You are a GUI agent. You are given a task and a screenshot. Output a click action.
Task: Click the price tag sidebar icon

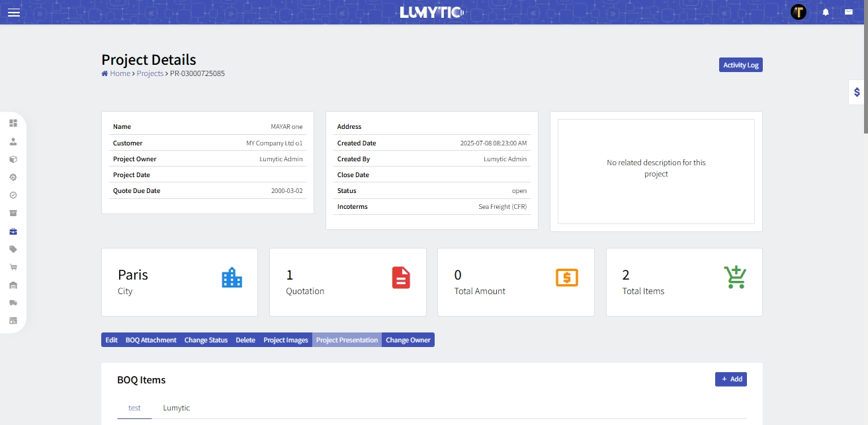tap(13, 249)
